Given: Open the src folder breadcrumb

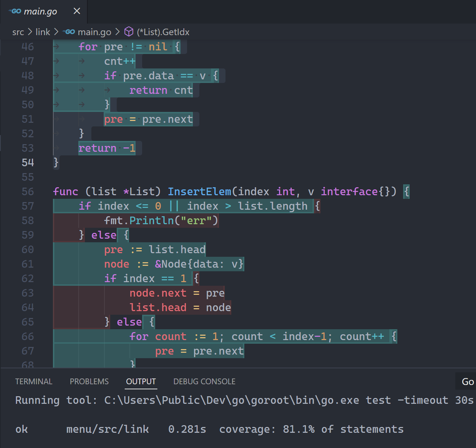Looking at the screenshot, I should pos(18,32).
